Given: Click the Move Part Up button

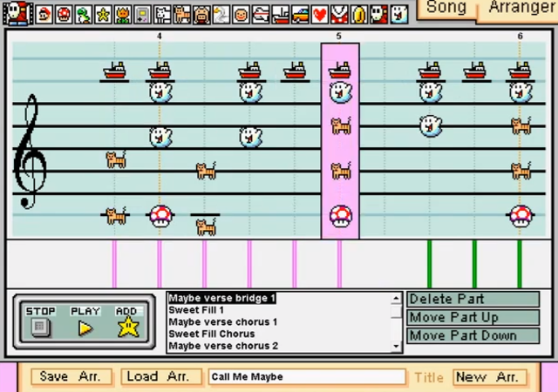Looking at the screenshot, I should click(473, 317).
